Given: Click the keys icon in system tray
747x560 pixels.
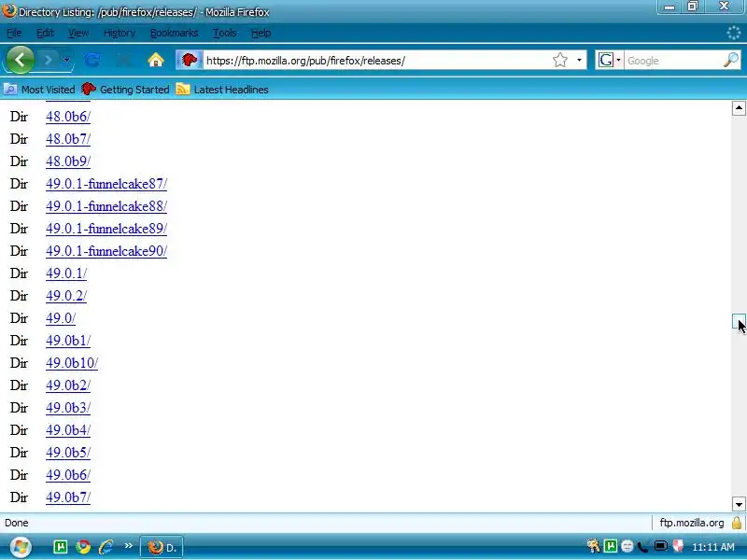Looking at the screenshot, I should click(x=594, y=546).
